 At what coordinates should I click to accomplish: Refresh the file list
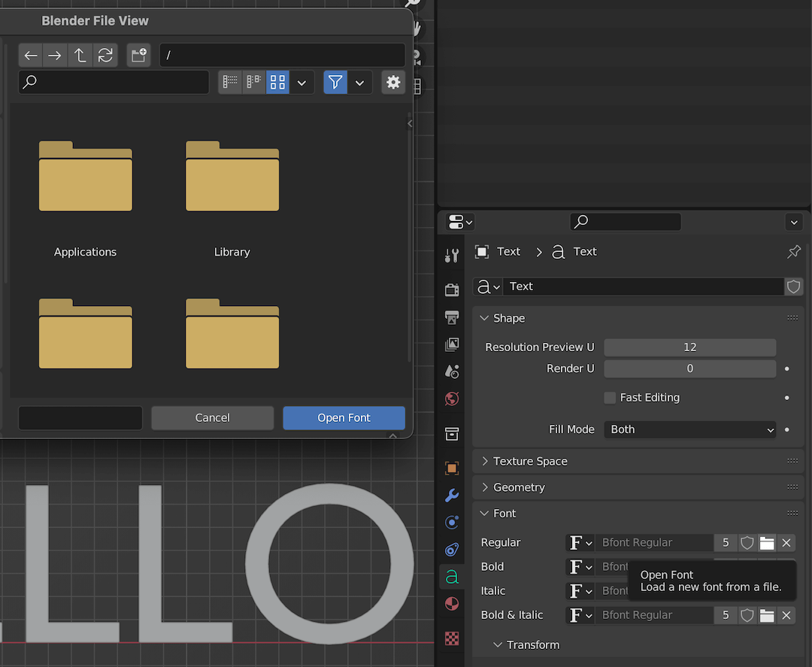click(x=105, y=56)
